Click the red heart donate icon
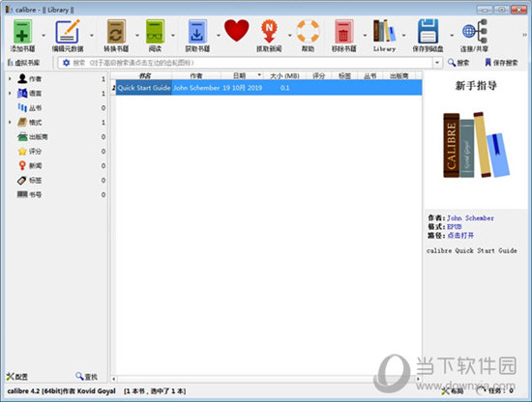Screen dimensions: 532x402 (x=236, y=31)
